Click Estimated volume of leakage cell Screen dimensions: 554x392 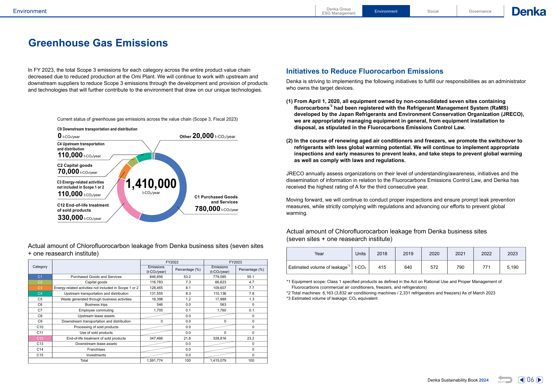(319, 267)
